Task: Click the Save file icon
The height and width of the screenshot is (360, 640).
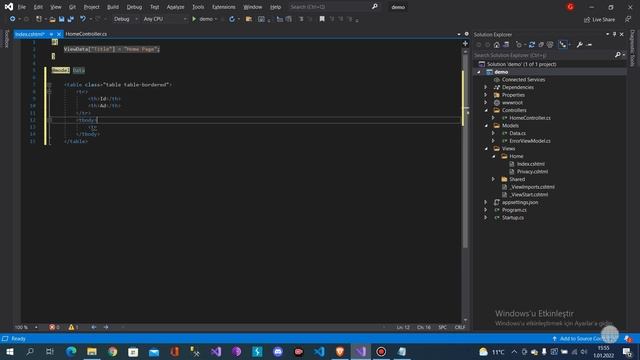Action: 61,19
